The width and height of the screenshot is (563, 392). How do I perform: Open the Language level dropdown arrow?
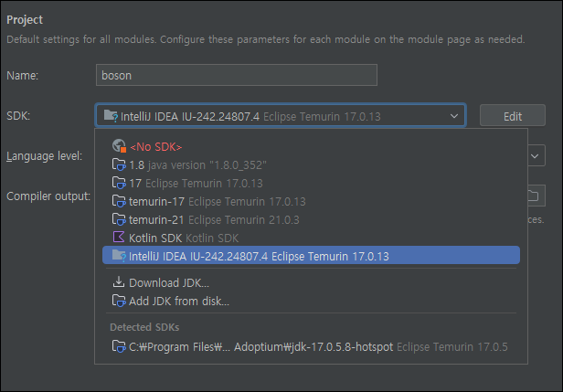tap(535, 155)
